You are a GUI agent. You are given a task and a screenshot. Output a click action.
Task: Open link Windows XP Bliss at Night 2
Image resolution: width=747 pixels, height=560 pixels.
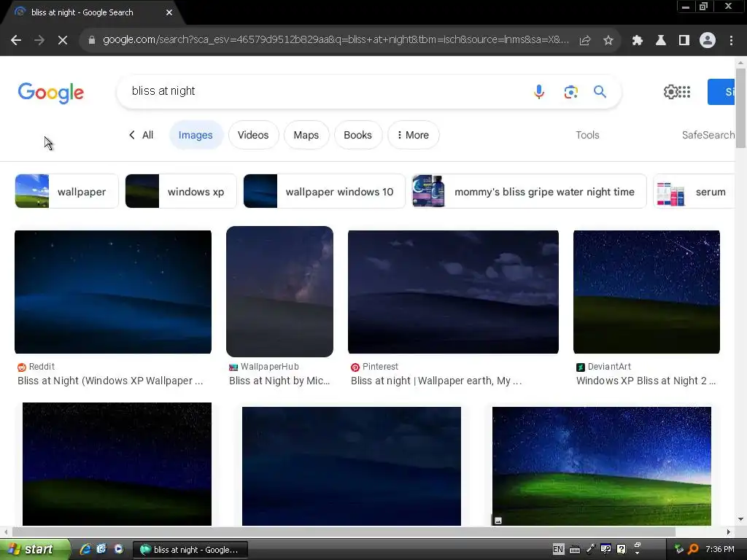point(646,381)
